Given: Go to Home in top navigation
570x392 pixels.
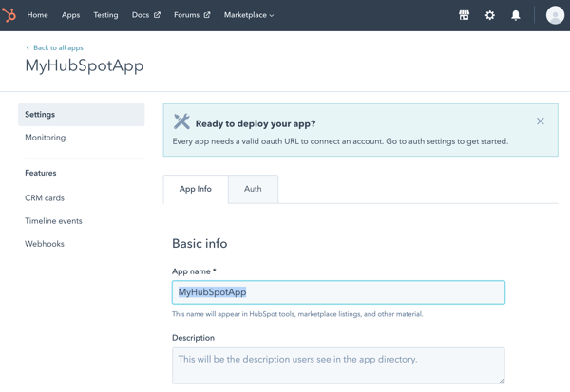Looking at the screenshot, I should pos(37,15).
